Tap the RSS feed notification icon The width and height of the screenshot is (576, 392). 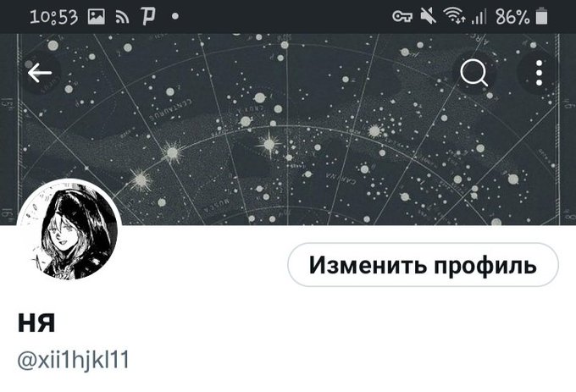(x=122, y=17)
